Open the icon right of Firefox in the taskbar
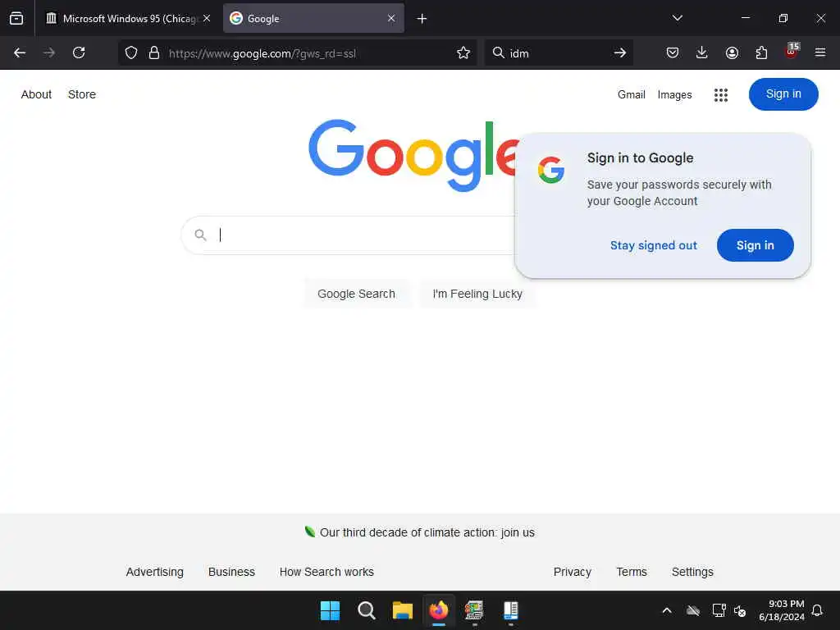 click(x=475, y=610)
